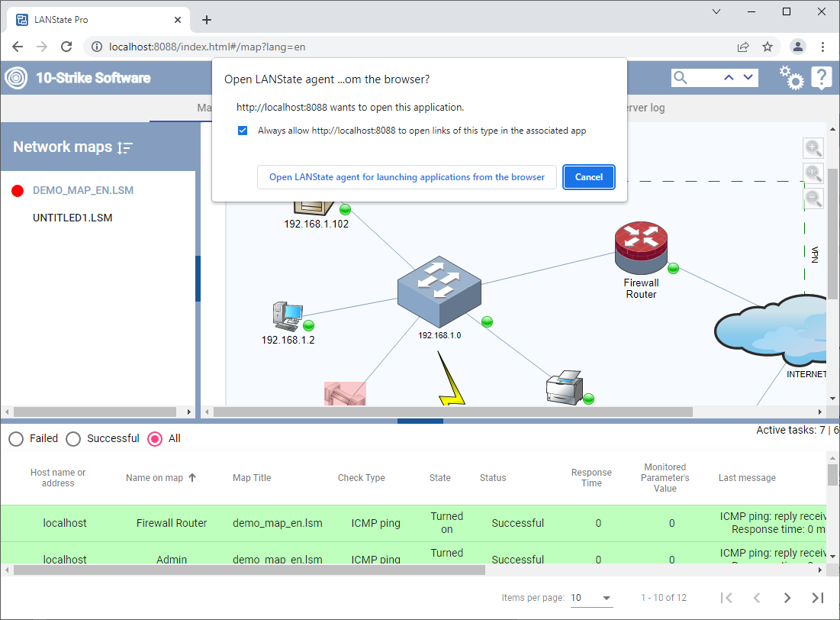Click the yellow lightning bolt on map
The image size is (840, 620).
pos(451,378)
